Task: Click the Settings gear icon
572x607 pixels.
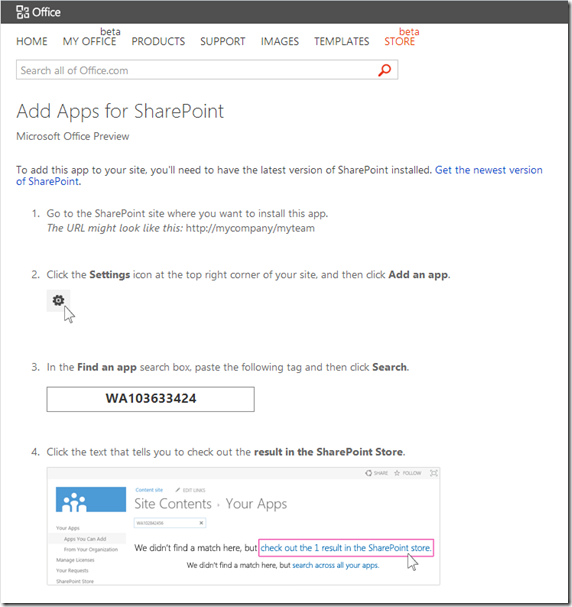Action: [58, 300]
